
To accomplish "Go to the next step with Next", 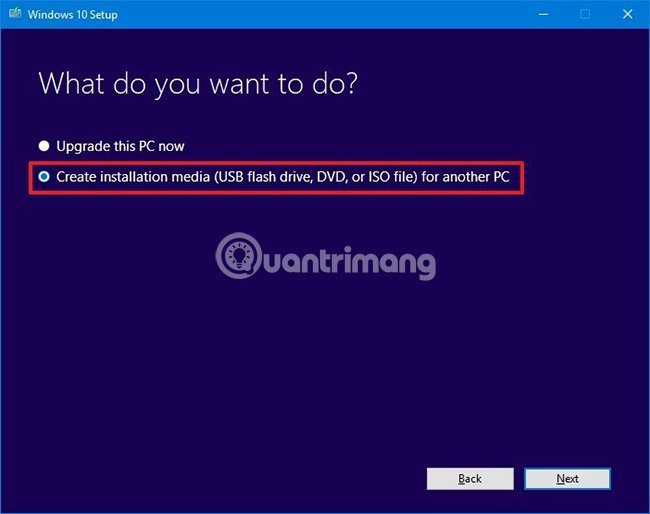I will pos(567,479).
